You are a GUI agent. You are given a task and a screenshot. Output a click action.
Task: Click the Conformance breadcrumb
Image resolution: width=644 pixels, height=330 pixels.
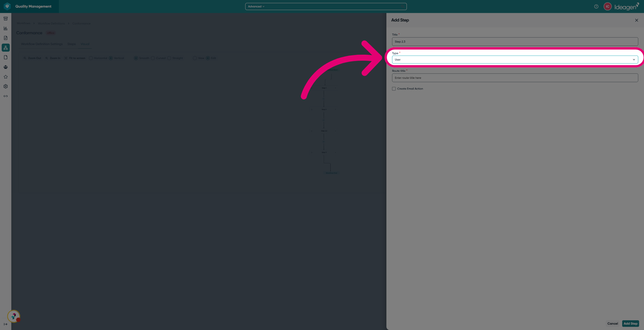point(82,23)
